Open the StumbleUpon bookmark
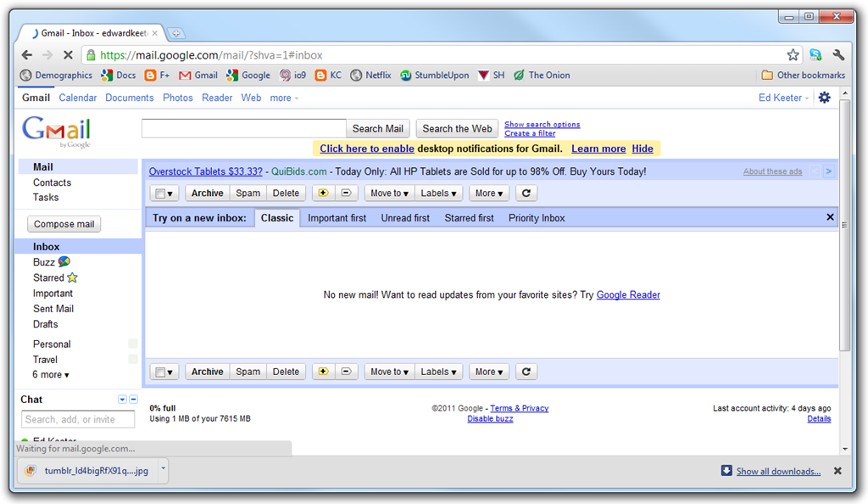The width and height of the screenshot is (868, 504). (x=434, y=76)
